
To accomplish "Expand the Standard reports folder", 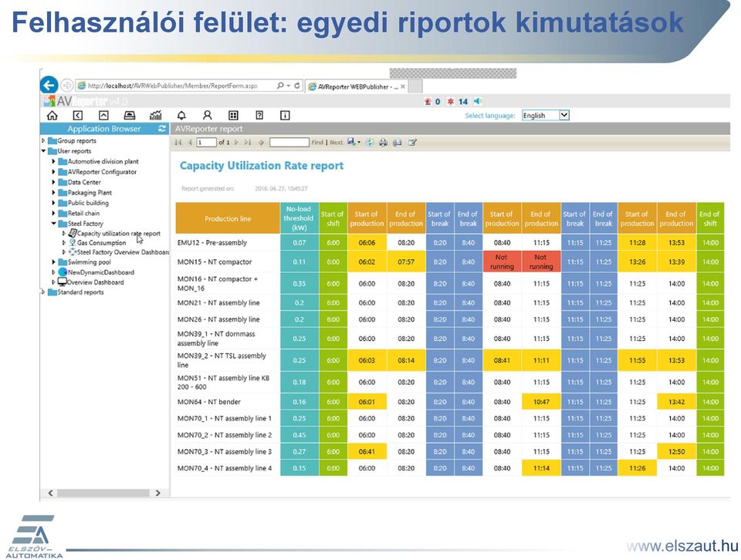I will click(x=43, y=292).
